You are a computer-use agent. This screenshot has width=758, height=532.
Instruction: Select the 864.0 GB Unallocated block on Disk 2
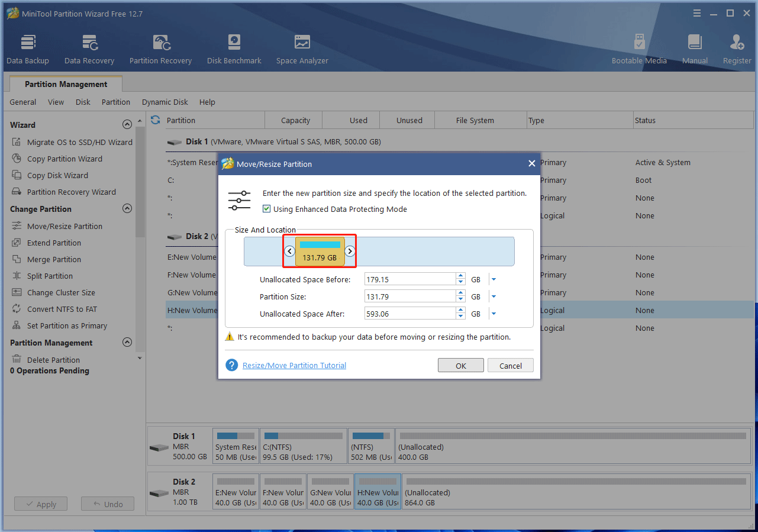click(576, 492)
